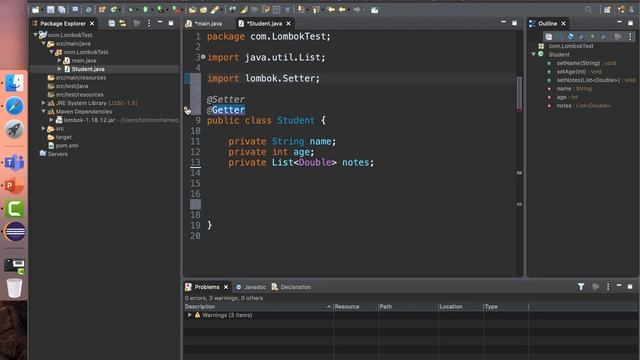640x360 pixels.
Task: Expand Student.java tree arrow
Action: pyautogui.click(x=60, y=69)
